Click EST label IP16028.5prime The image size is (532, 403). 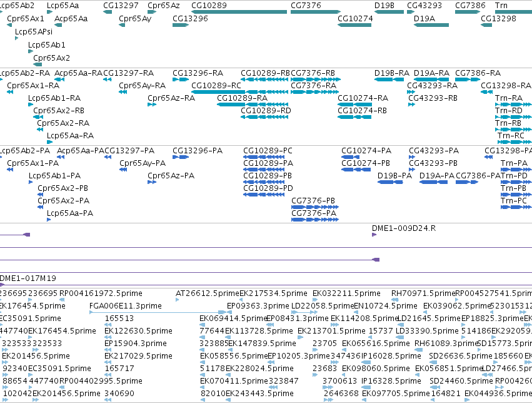pyautogui.click(x=391, y=356)
